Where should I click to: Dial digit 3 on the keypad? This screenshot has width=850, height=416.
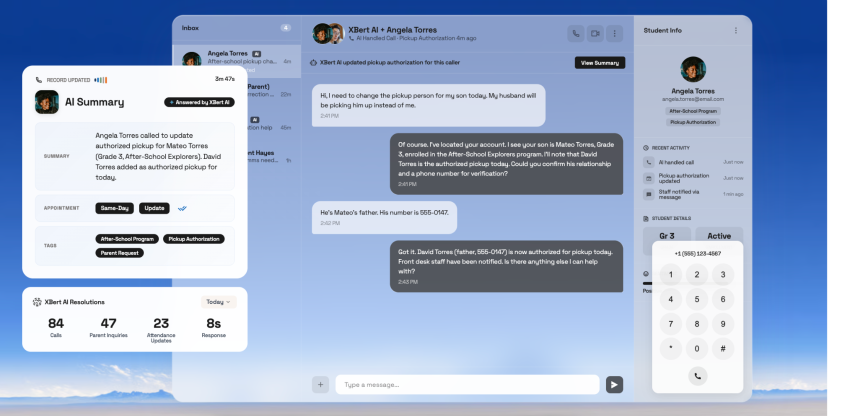pos(723,274)
